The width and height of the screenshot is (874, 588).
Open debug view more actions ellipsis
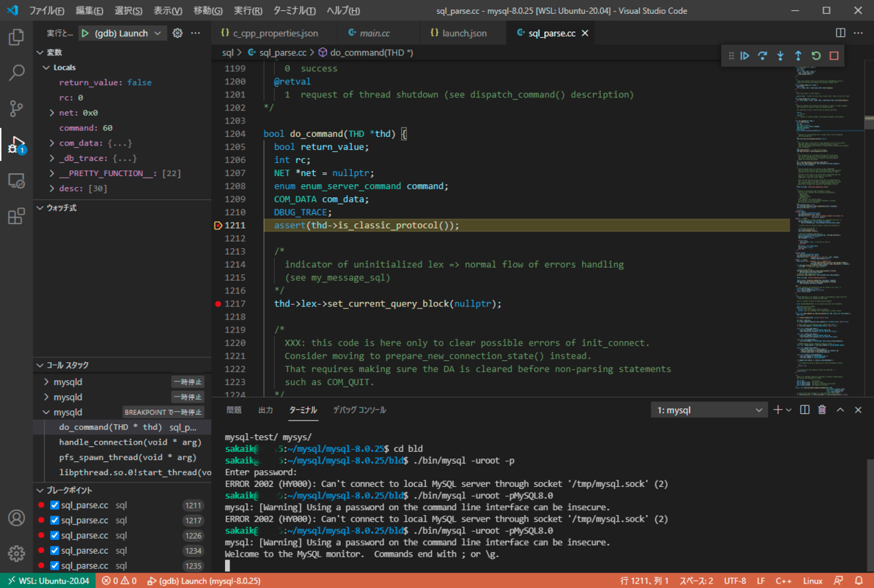pos(195,33)
